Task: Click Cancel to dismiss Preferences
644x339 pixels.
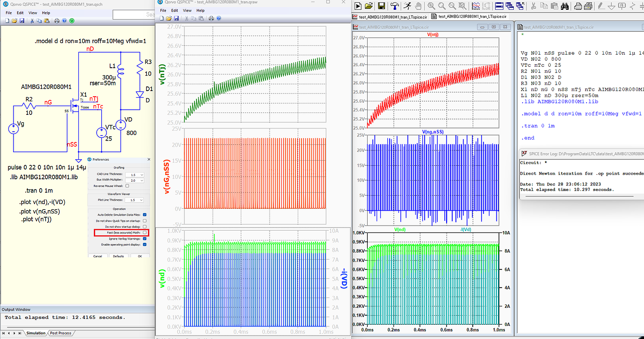Action: [97, 256]
